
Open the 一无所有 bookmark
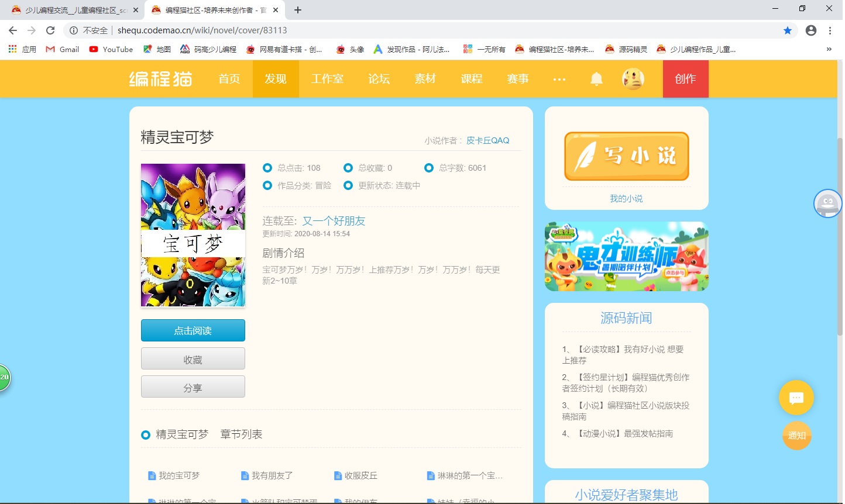click(484, 49)
